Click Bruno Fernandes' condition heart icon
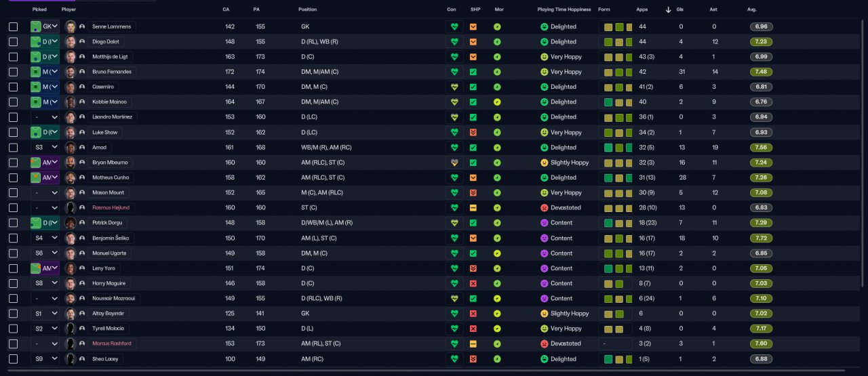The height and width of the screenshot is (376, 868). (454, 72)
